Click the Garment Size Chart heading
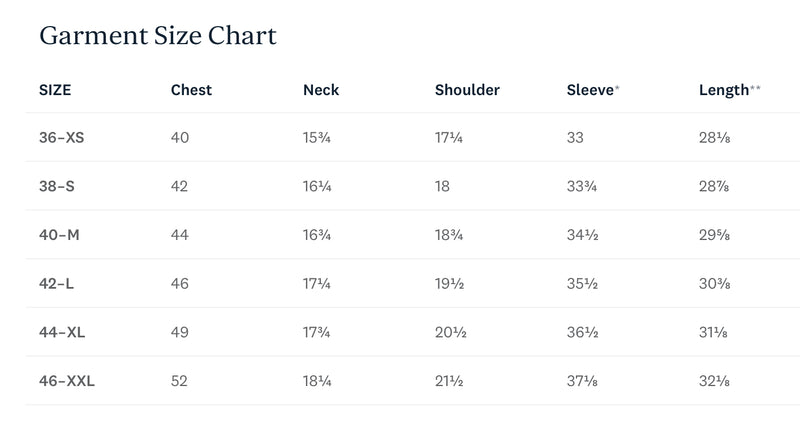Image resolution: width=800 pixels, height=437 pixels. (x=158, y=36)
